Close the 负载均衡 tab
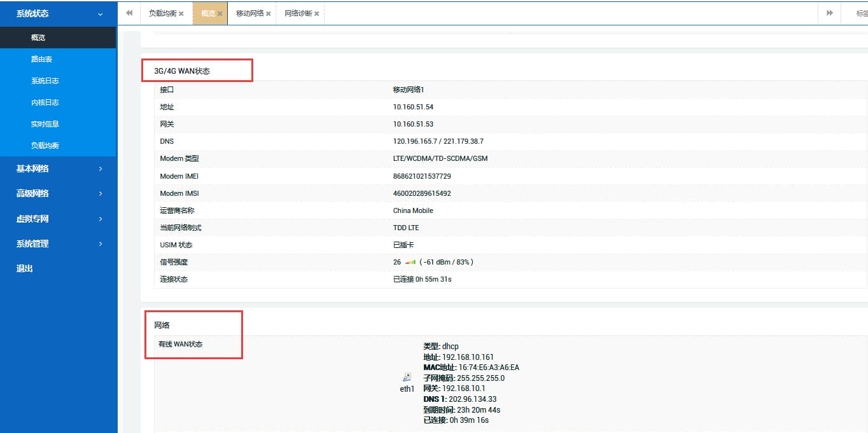The height and width of the screenshot is (433, 868). [x=181, y=13]
